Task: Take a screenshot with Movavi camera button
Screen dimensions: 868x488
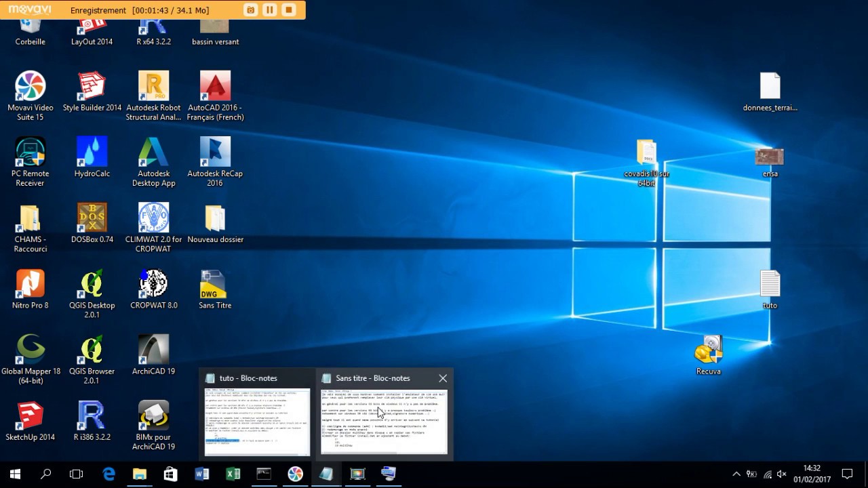Action: (251, 10)
